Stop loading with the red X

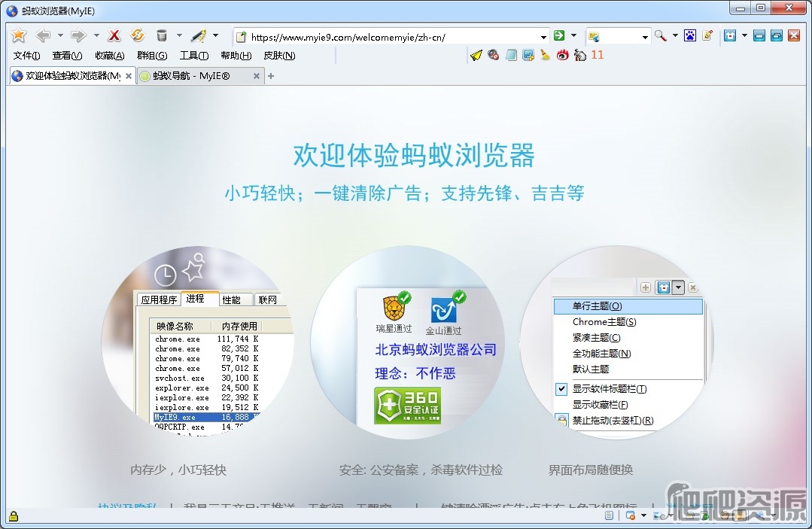point(114,35)
